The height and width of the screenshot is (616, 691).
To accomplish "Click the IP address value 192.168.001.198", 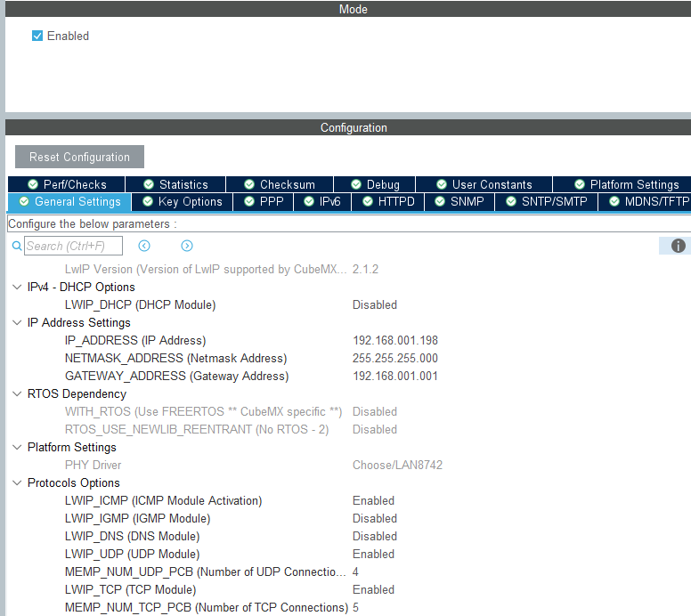I will tap(395, 341).
